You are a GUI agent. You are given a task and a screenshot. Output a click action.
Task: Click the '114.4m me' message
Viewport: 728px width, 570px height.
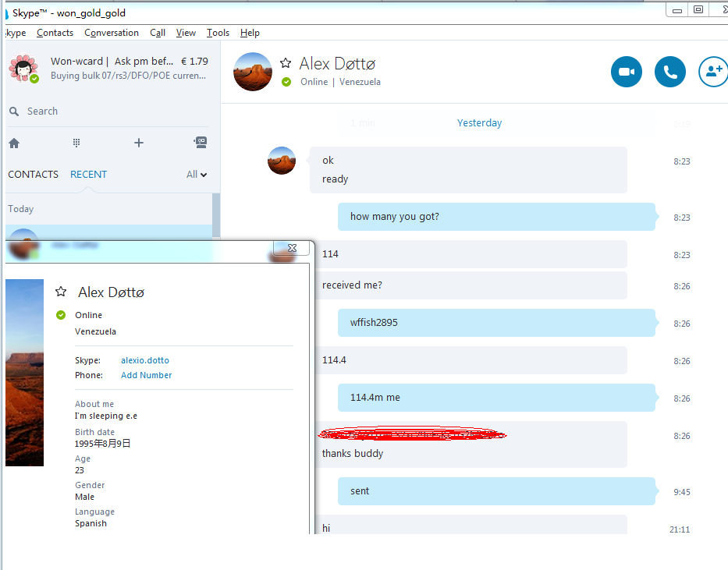click(496, 398)
